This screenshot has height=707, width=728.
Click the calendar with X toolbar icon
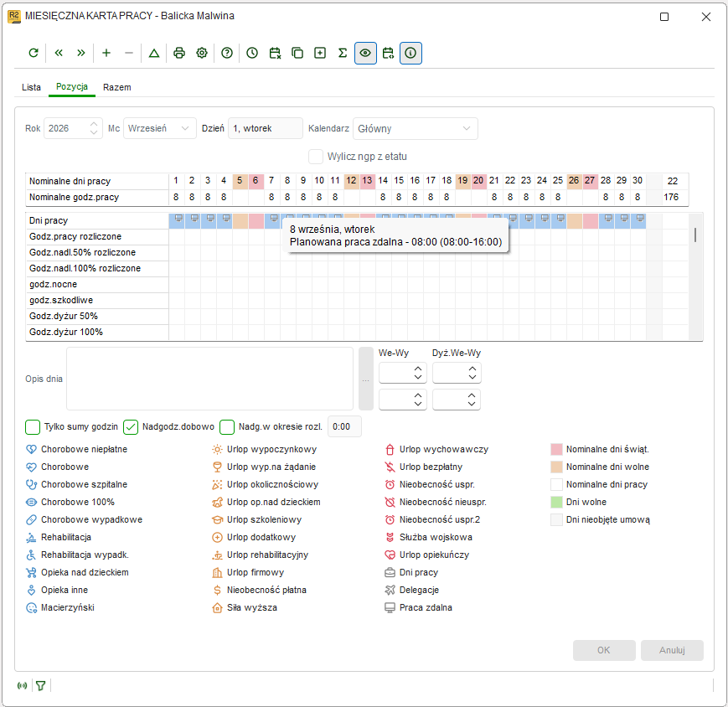coord(275,53)
